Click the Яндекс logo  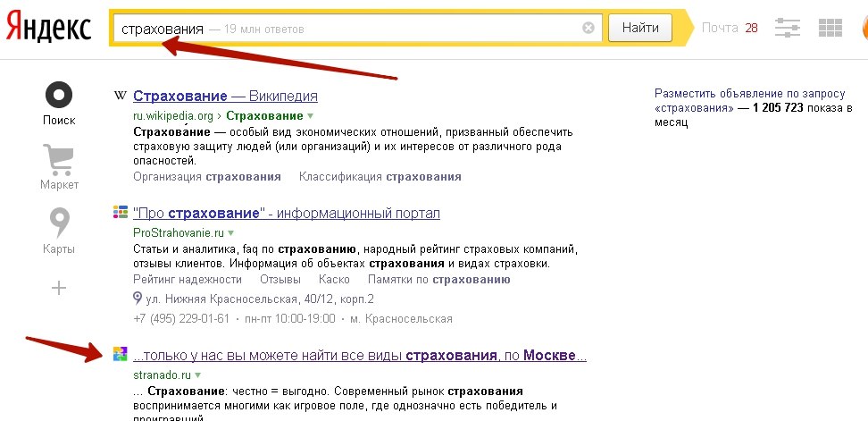[48, 27]
